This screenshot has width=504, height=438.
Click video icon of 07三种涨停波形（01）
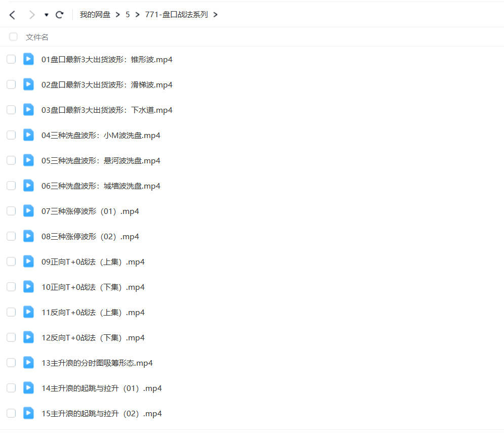[28, 211]
